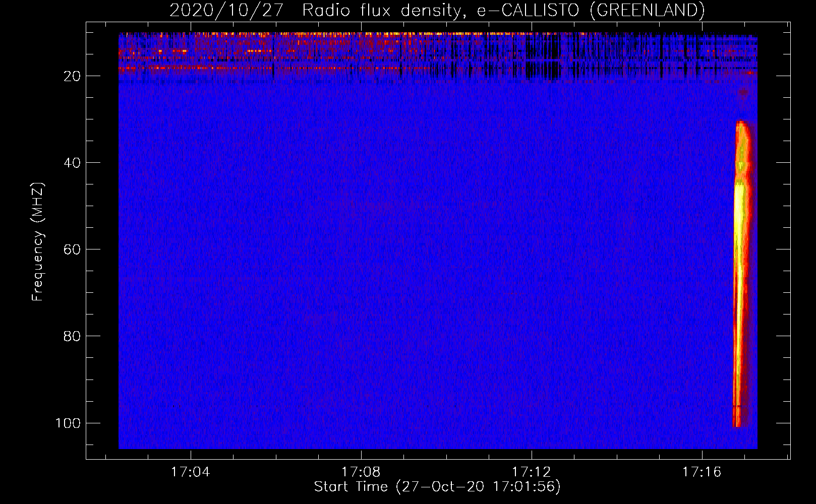Click the plot title '2020/10/27 Radio flux density, e-CALLISTO (GREENLAND)'
Viewport: 816px width, 504px height.
point(437,10)
